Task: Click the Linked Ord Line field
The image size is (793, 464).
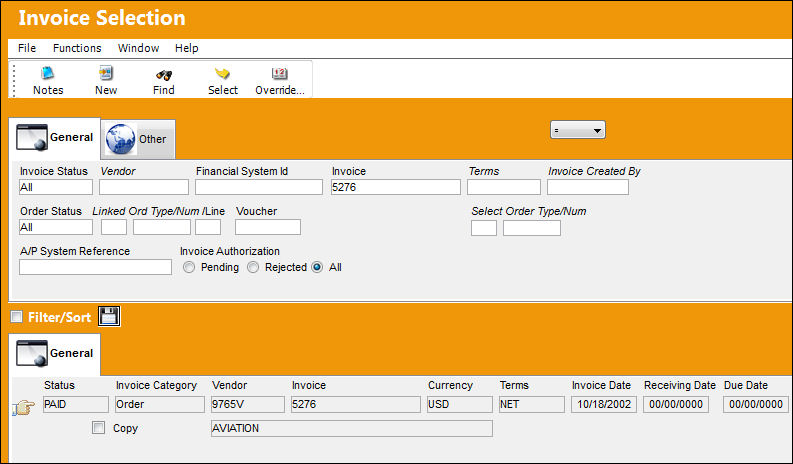Action: point(208,227)
